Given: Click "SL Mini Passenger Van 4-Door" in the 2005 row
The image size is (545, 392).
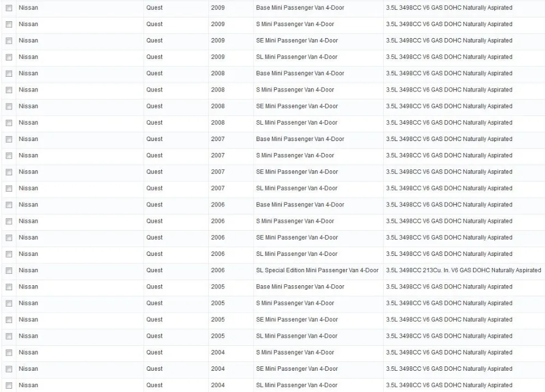Looking at the screenshot, I should [297, 336].
